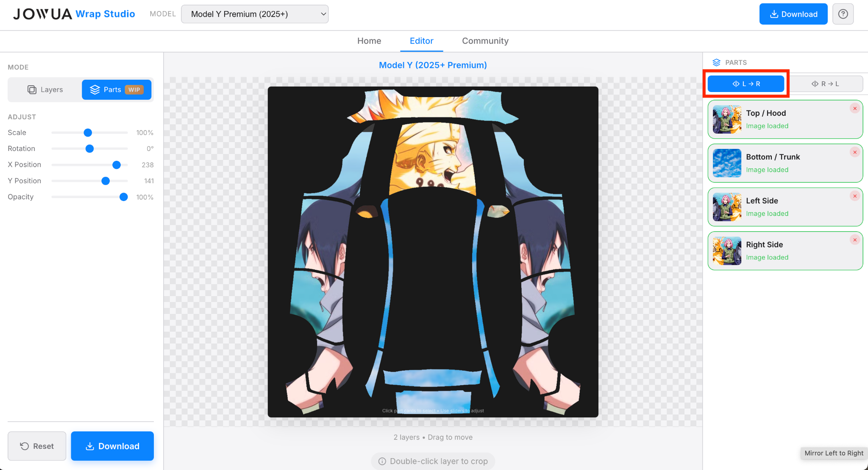Remove the Top / Hood image
This screenshot has width=868, height=470.
click(x=855, y=109)
